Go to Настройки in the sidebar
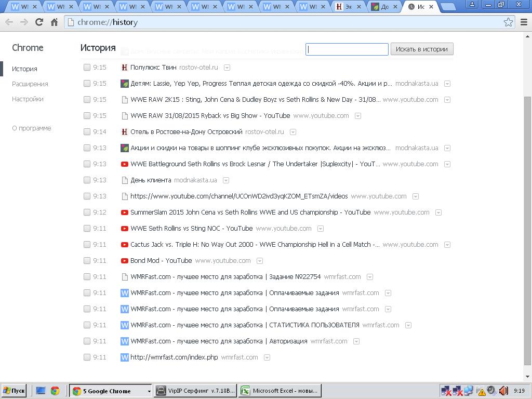 [x=28, y=99]
